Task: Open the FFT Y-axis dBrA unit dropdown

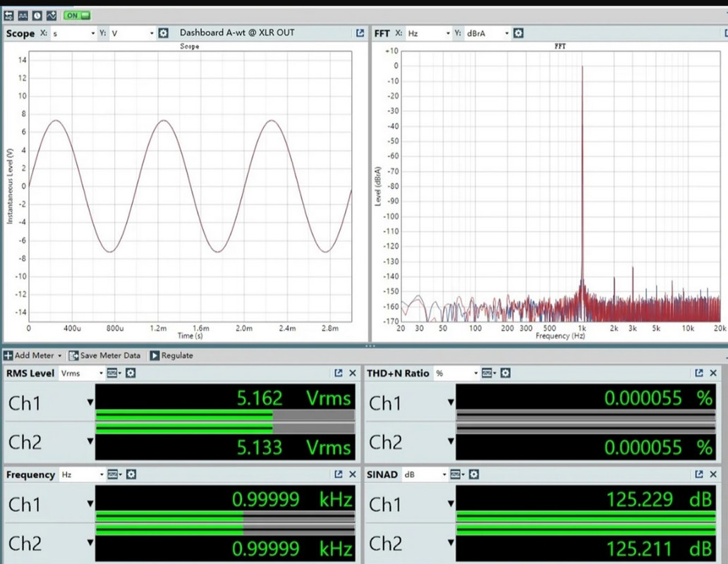Action: [487, 33]
